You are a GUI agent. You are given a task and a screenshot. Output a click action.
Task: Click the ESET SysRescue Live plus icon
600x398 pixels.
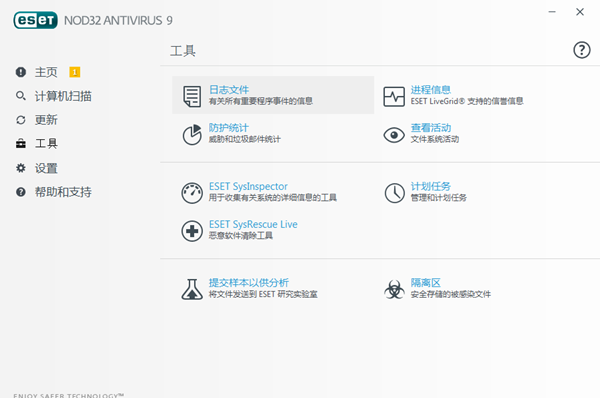(192, 231)
